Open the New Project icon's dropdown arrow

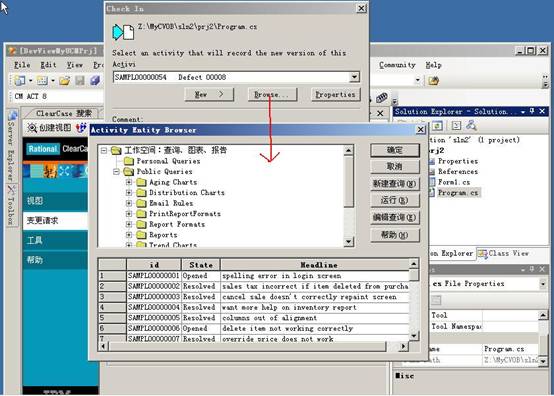coord(30,81)
